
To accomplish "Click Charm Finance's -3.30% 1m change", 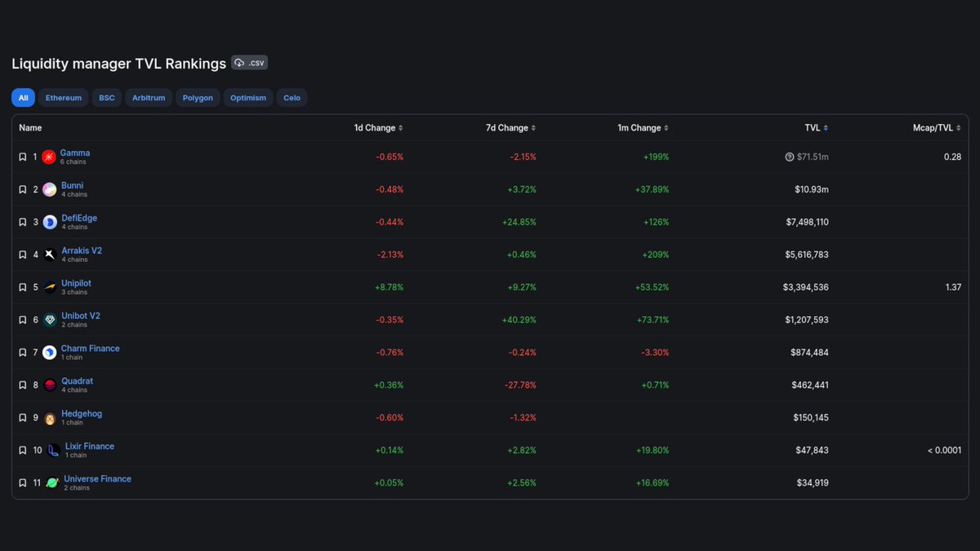I will click(x=653, y=353).
